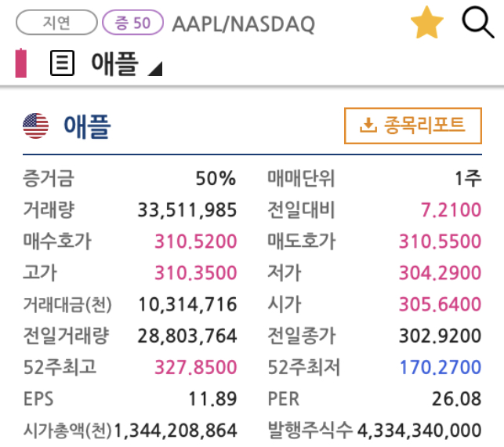Open the list menu icon beside 애플
Screen dimensions: 504x447
63,63
